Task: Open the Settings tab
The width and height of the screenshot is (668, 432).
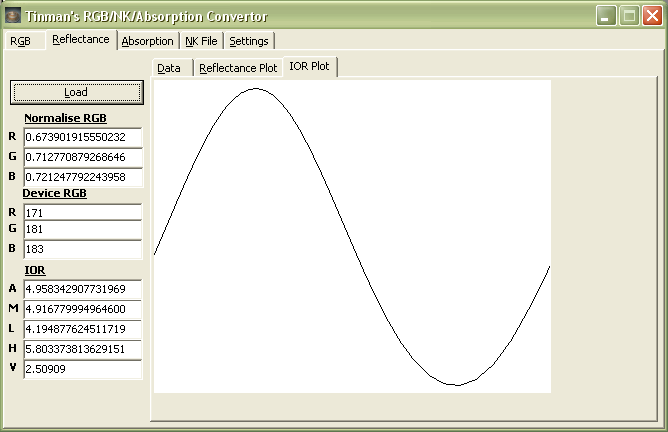Action: [249, 41]
